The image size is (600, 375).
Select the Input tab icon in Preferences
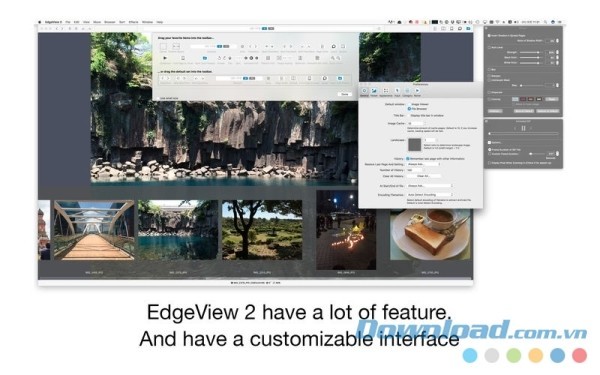(x=397, y=91)
